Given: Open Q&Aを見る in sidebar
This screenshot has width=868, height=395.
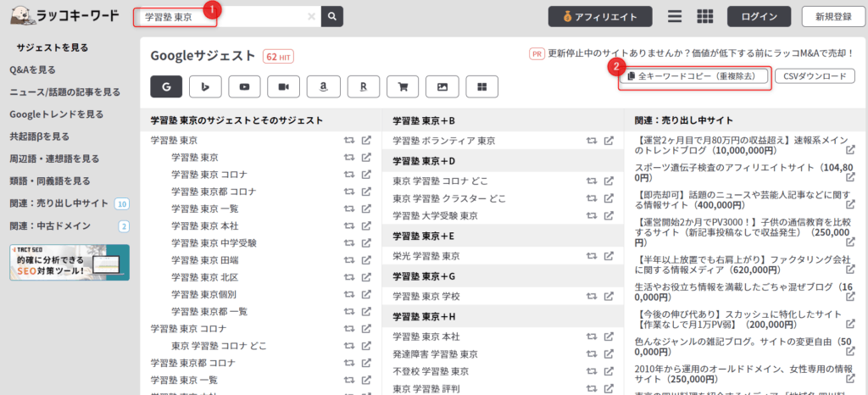Looking at the screenshot, I should pos(32,70).
